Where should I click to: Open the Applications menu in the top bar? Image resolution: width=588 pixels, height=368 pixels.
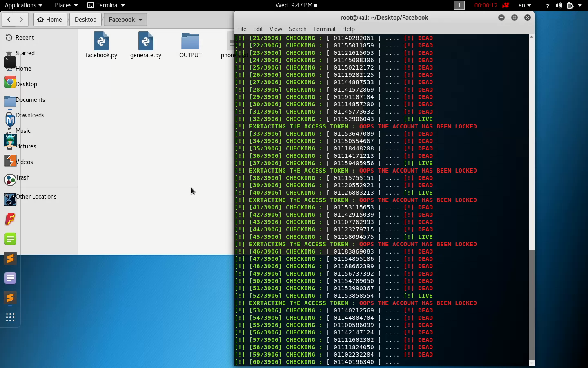click(23, 5)
